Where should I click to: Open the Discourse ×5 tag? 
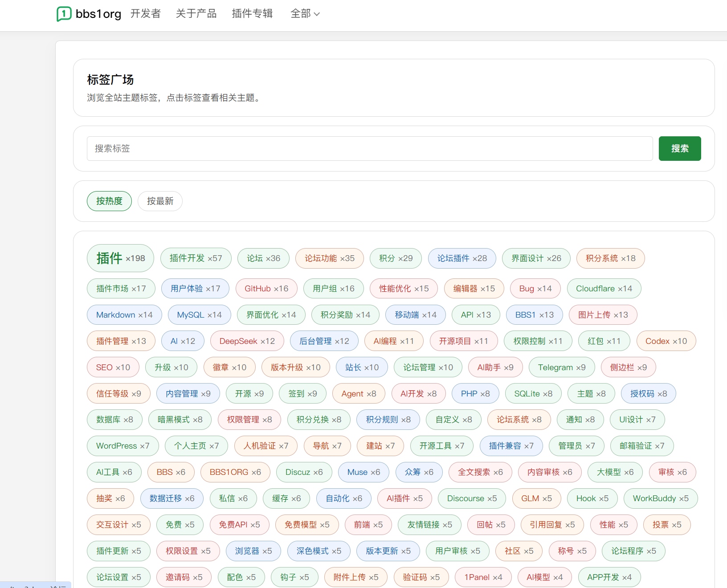[x=472, y=498]
